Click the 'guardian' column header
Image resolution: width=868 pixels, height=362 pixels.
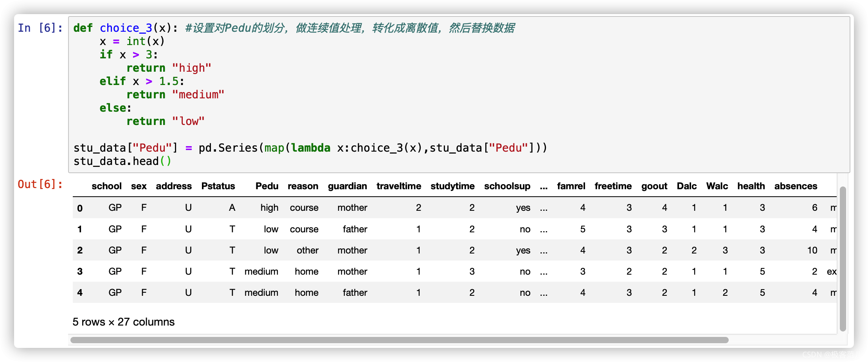click(348, 186)
